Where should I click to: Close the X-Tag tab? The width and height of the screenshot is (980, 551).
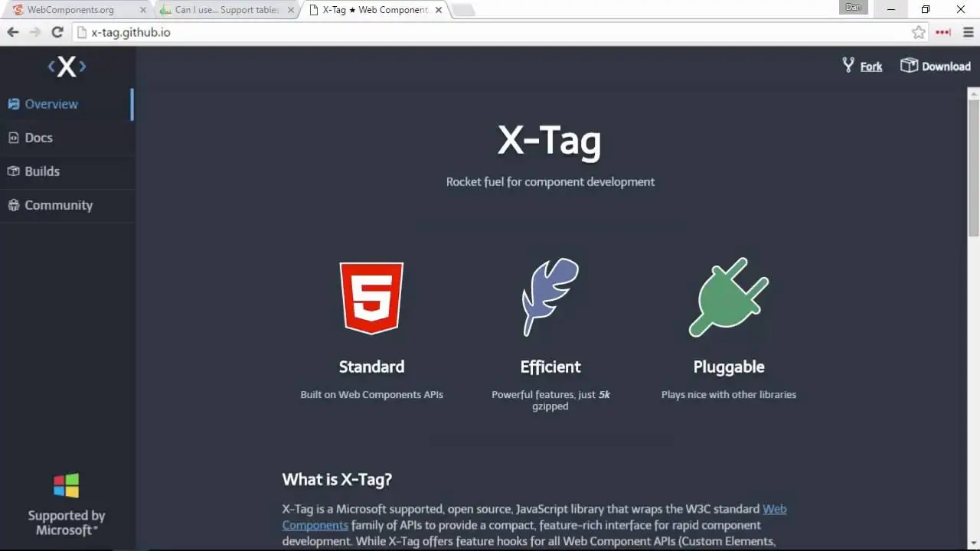click(439, 10)
